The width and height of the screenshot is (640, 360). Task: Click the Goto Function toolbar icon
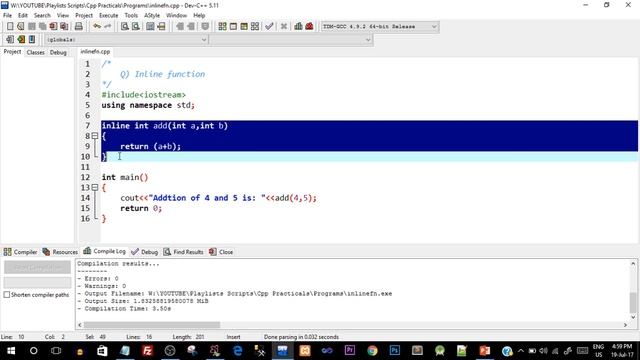[150, 27]
